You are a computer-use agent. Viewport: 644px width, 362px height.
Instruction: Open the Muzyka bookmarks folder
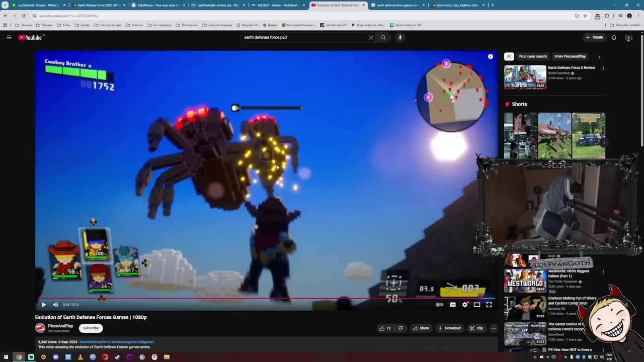pyautogui.click(x=45, y=25)
